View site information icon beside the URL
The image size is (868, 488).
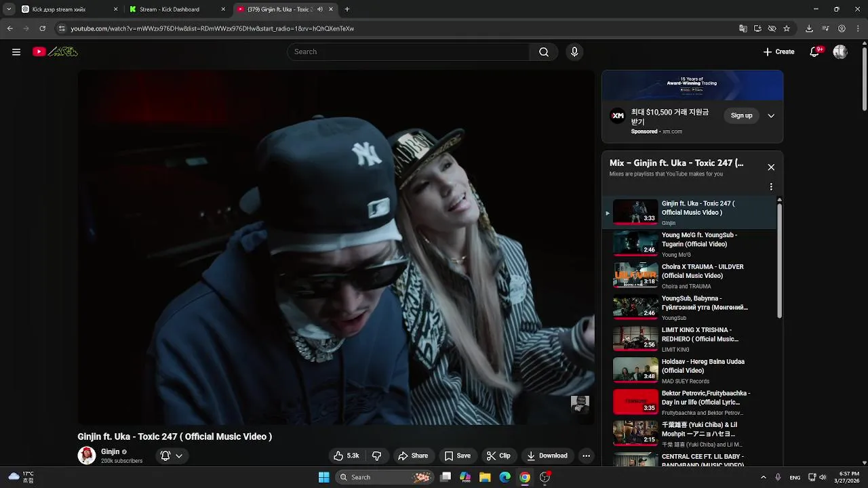point(62,28)
